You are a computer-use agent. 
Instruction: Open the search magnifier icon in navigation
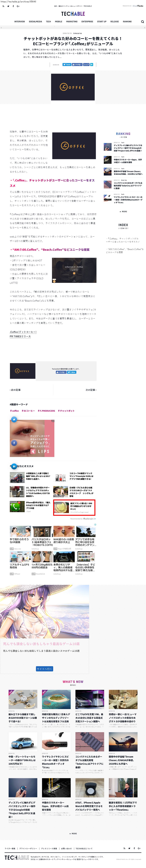click(x=142, y=22)
